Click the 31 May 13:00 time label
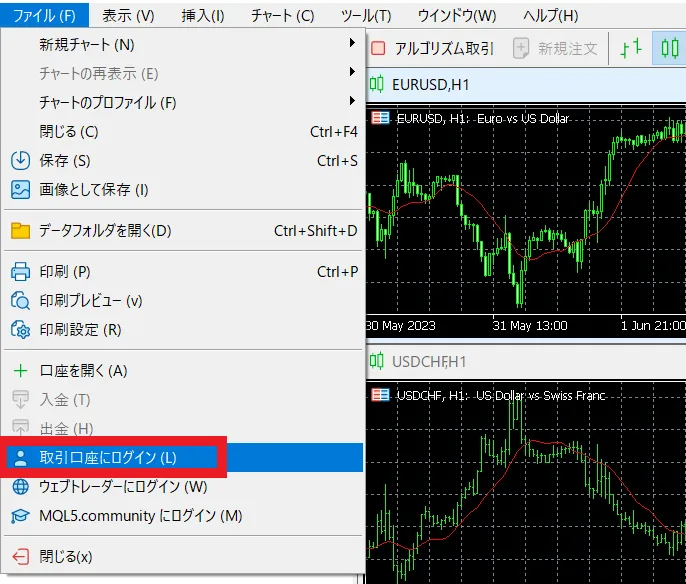Screen dimensions: 686x584 pyautogui.click(x=530, y=325)
